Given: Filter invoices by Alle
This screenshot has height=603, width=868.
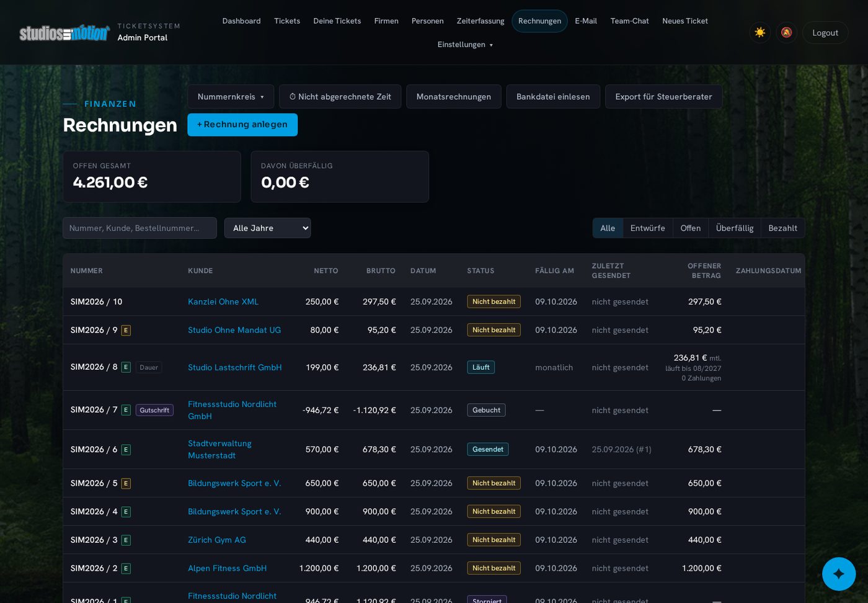Looking at the screenshot, I should coord(608,228).
